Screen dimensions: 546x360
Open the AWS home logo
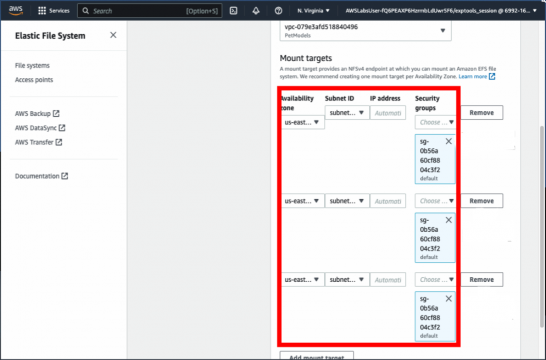[x=16, y=10]
